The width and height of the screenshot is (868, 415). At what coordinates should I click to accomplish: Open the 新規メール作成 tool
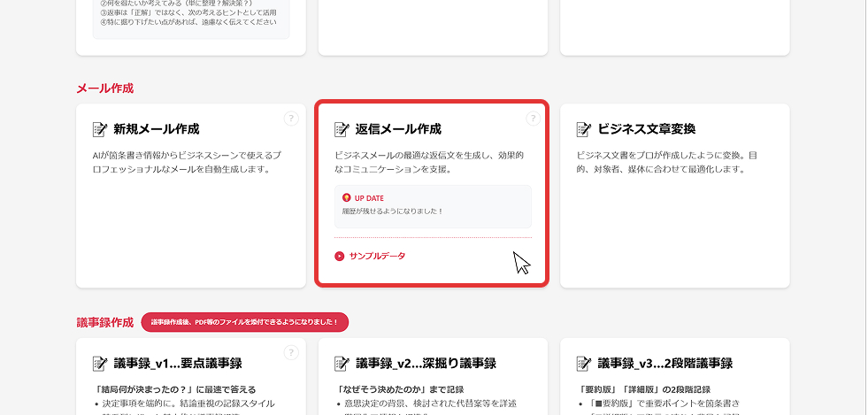156,129
